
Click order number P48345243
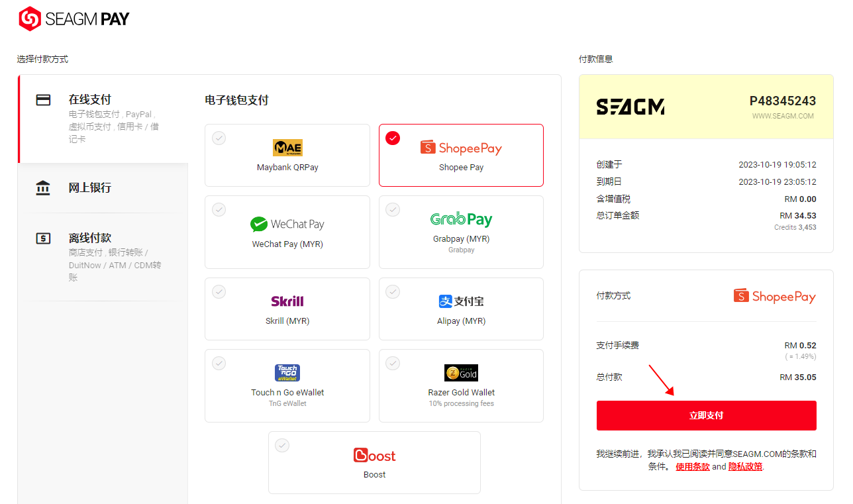tap(783, 101)
